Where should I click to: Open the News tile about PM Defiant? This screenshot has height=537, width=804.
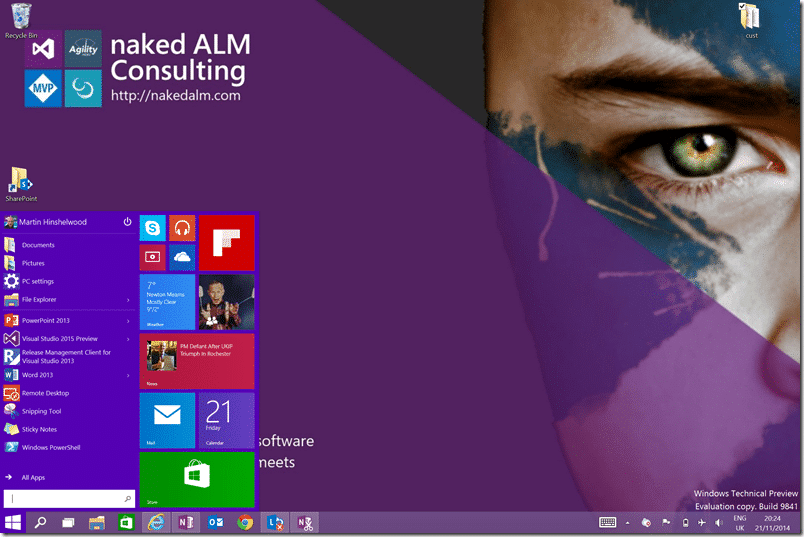coord(197,361)
